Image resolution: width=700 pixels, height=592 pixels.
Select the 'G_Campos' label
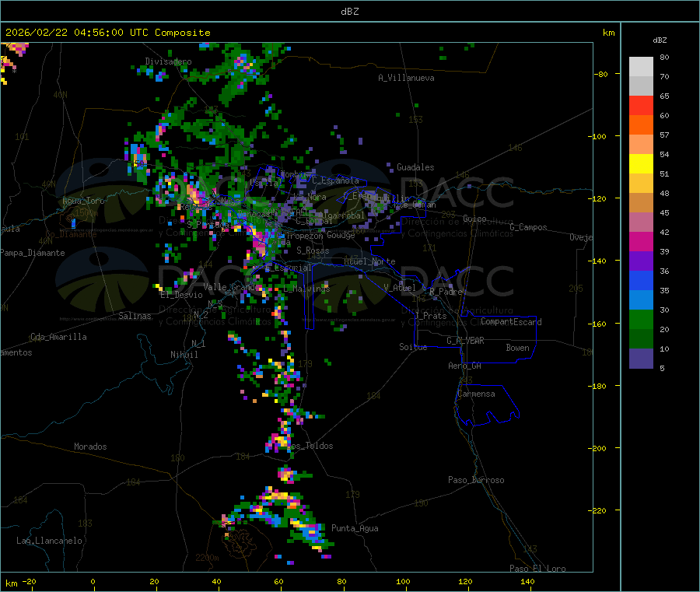click(529, 227)
